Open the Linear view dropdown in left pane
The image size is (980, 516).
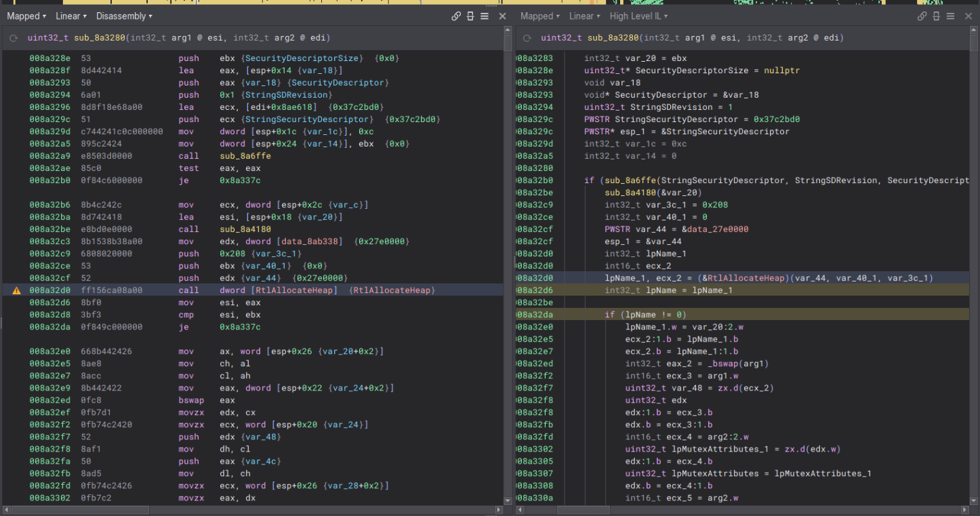(70, 16)
